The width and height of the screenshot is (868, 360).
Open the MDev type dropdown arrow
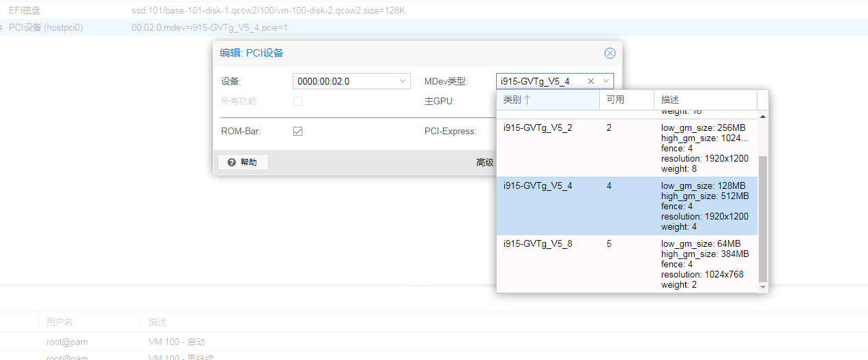605,81
